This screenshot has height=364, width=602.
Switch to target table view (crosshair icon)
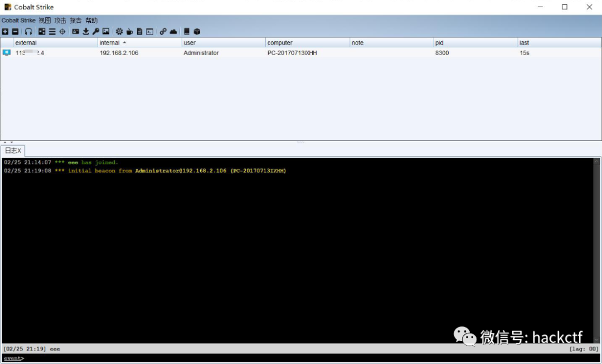point(62,32)
